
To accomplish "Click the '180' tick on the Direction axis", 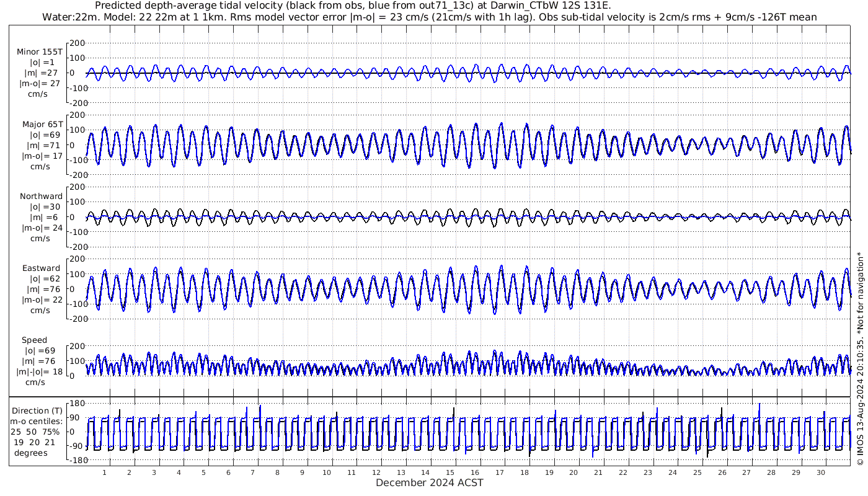I will [77, 403].
